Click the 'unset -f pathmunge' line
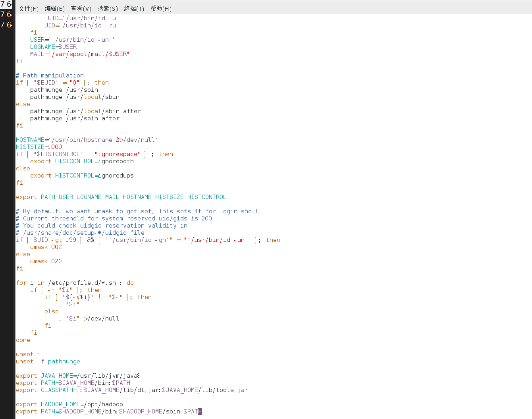 pyautogui.click(x=48, y=361)
